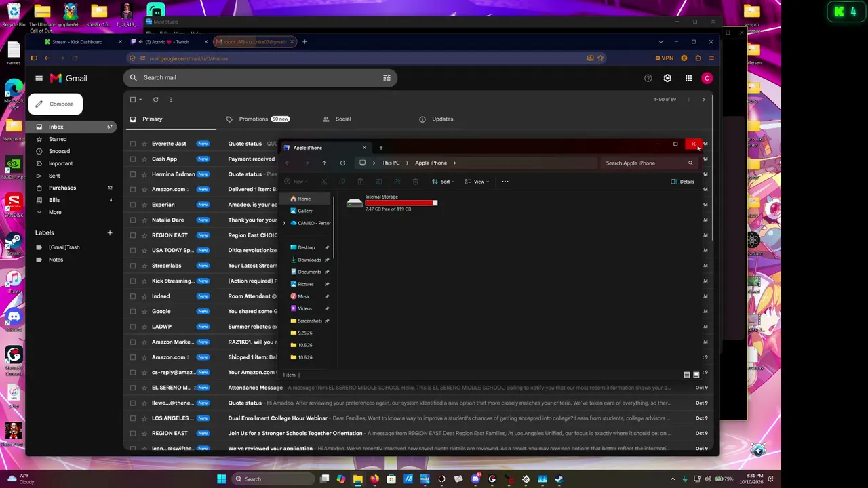Toggle the VPN button in browser toolbar
The image size is (868, 488).
pyautogui.click(x=665, y=58)
